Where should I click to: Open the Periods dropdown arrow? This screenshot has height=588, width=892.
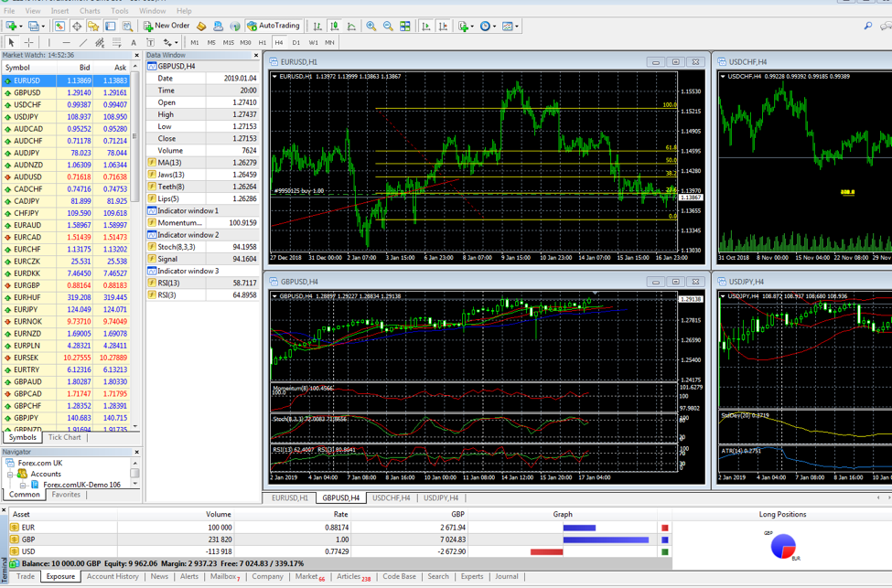pyautogui.click(x=494, y=27)
